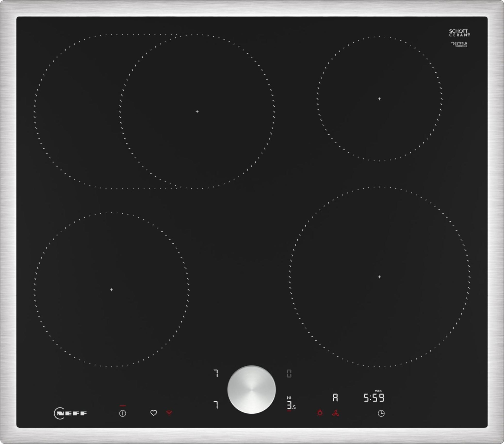Viewport: 504px width, 444px height.
Task: Touch center cross of large front right zone
Action: [x=379, y=277]
